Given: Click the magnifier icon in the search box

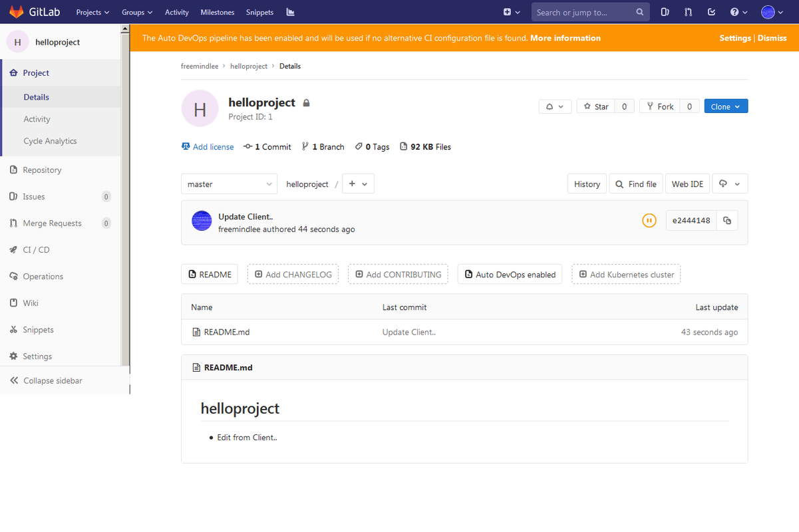Looking at the screenshot, I should (x=639, y=12).
